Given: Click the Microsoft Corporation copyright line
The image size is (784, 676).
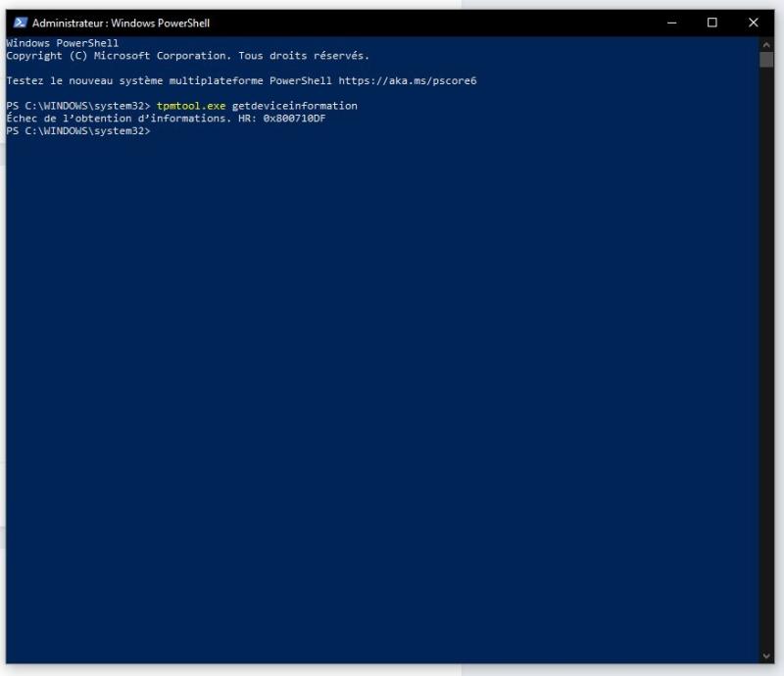Looking at the screenshot, I should pyautogui.click(x=186, y=56).
